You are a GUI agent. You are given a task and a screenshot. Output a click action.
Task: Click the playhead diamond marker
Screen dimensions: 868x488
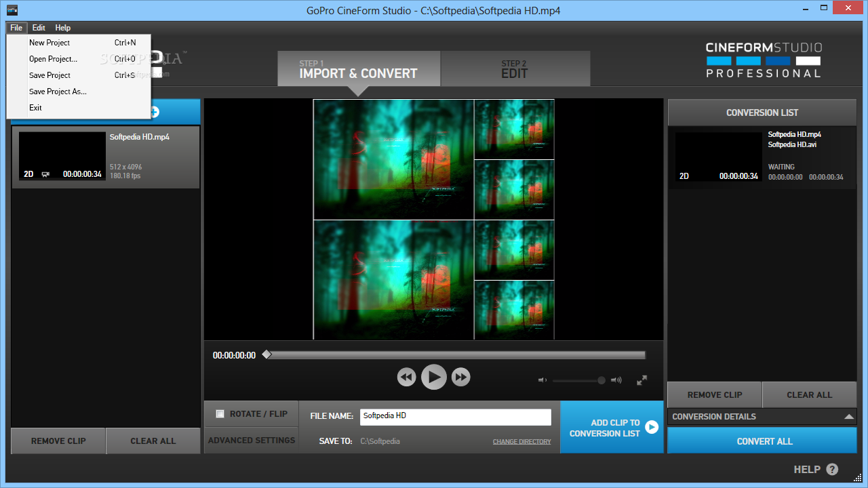tap(267, 354)
